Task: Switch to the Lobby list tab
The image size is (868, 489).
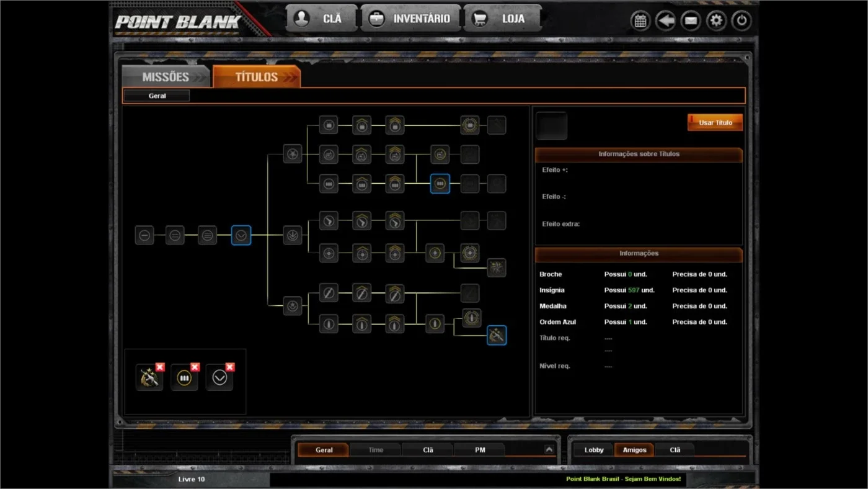Action: (x=594, y=450)
